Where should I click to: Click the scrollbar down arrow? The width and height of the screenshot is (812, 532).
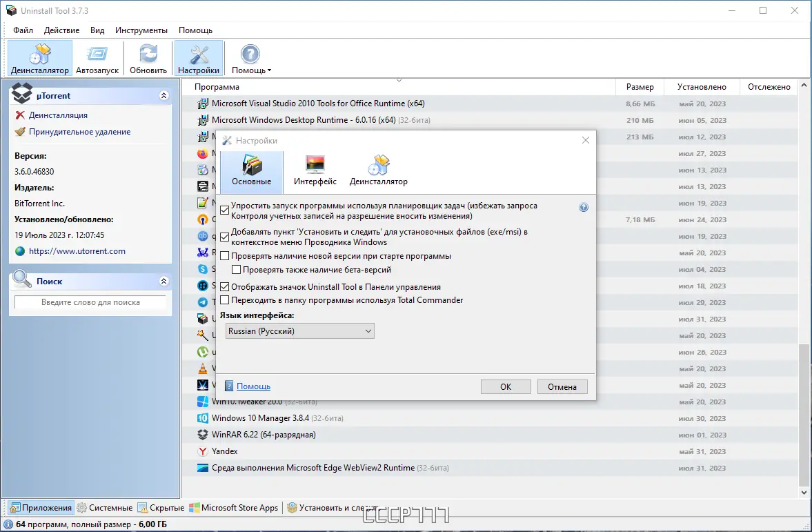tap(804, 493)
